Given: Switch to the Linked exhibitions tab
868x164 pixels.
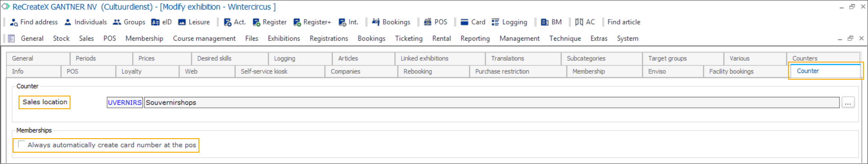Looking at the screenshot, I should [x=440, y=58].
